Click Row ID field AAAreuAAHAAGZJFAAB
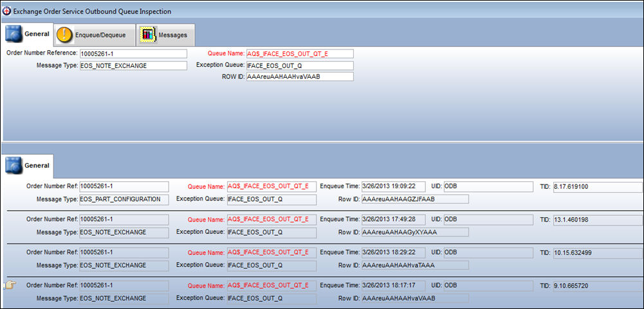This screenshot has width=644, height=309. 415,199
